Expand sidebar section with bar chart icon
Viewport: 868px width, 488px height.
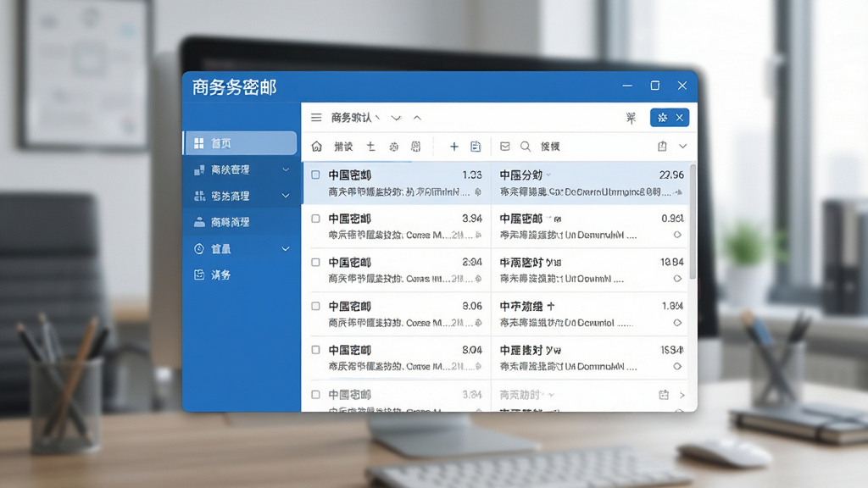[286, 169]
